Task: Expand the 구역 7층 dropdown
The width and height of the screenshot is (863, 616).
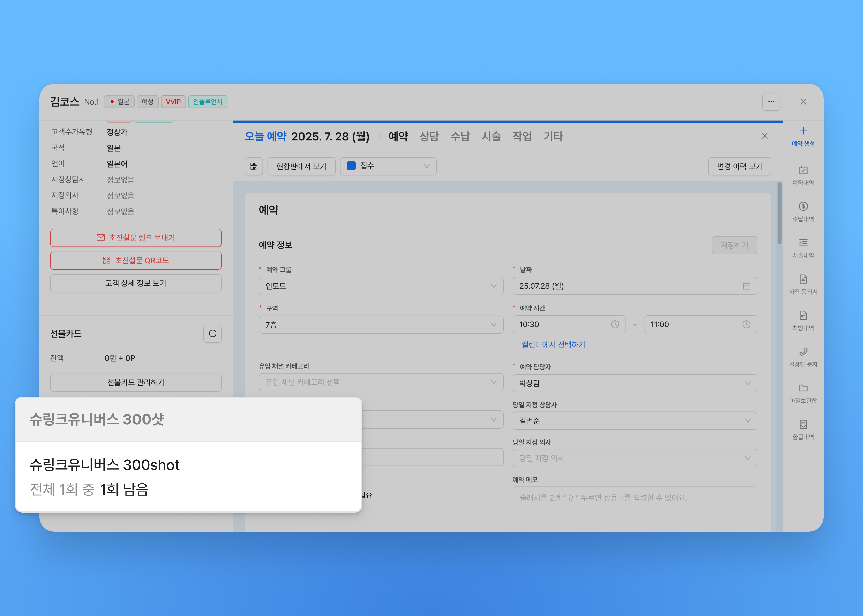Action: [x=381, y=325]
